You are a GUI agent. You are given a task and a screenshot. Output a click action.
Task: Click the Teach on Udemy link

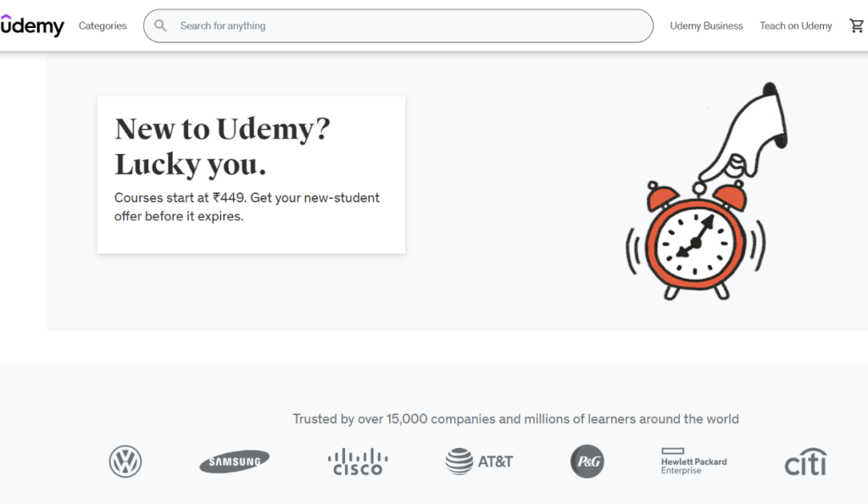click(795, 26)
